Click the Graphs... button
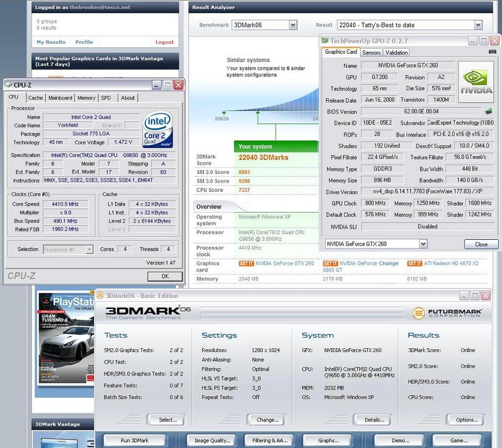 (327, 441)
